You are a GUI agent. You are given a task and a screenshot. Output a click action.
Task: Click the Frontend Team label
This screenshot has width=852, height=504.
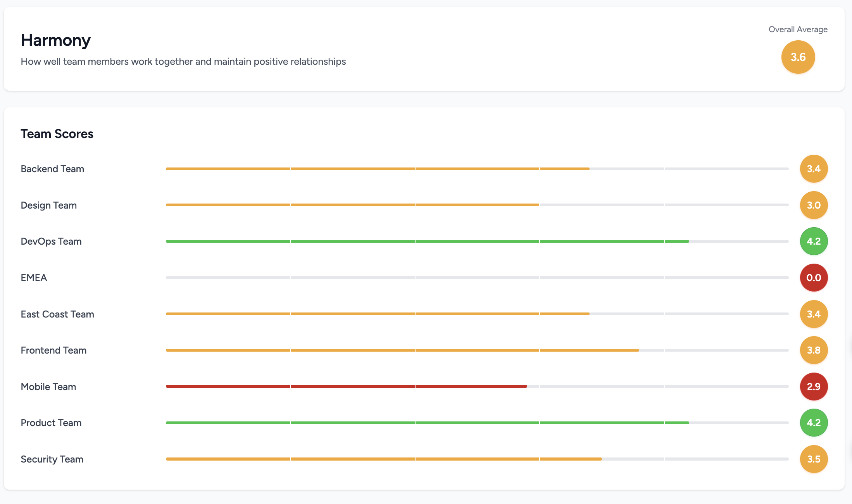point(53,350)
